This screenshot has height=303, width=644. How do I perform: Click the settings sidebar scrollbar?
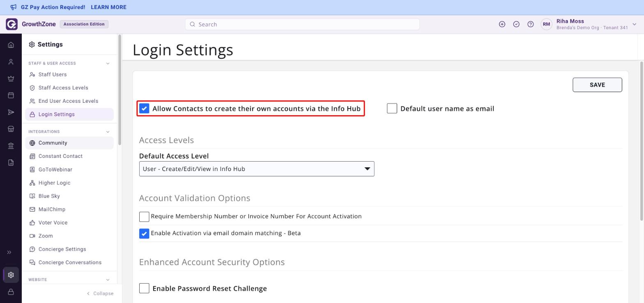click(x=120, y=90)
